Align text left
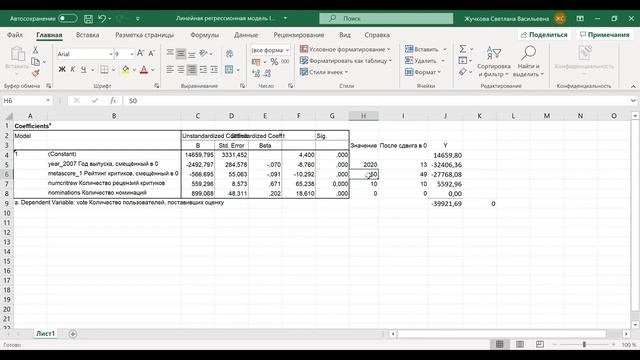640x360 pixels. pos(170,70)
